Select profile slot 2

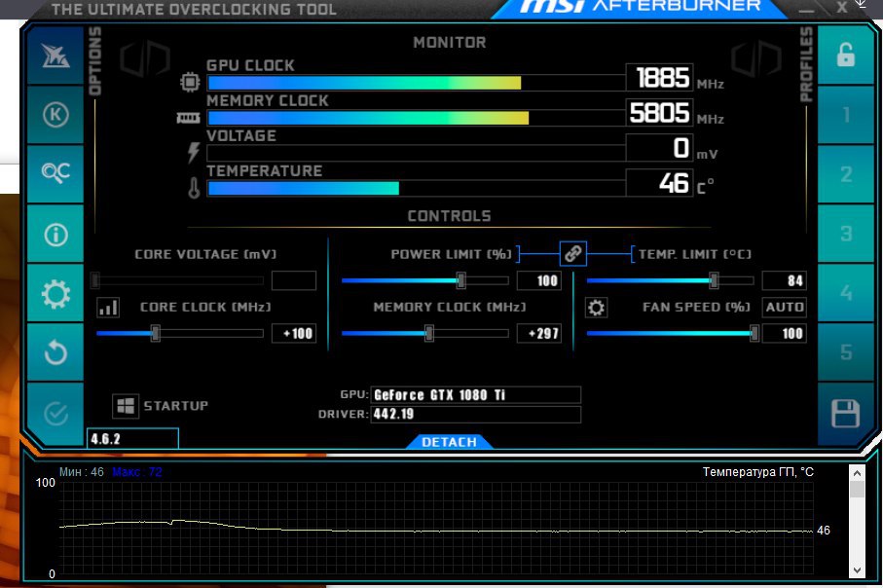(845, 174)
